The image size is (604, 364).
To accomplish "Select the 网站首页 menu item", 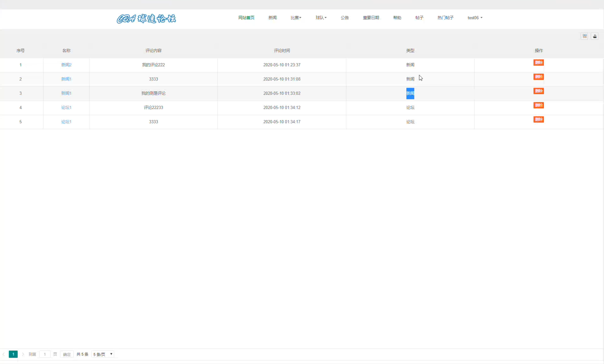I will tap(246, 18).
